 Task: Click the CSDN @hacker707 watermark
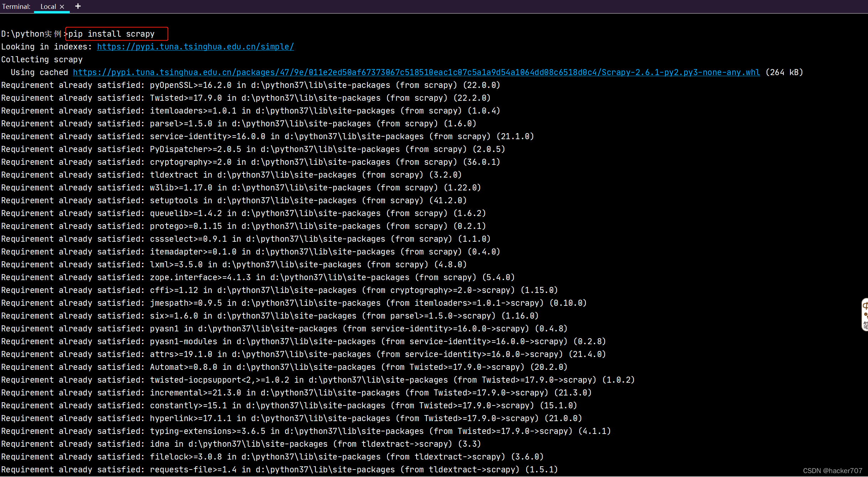tap(832, 471)
